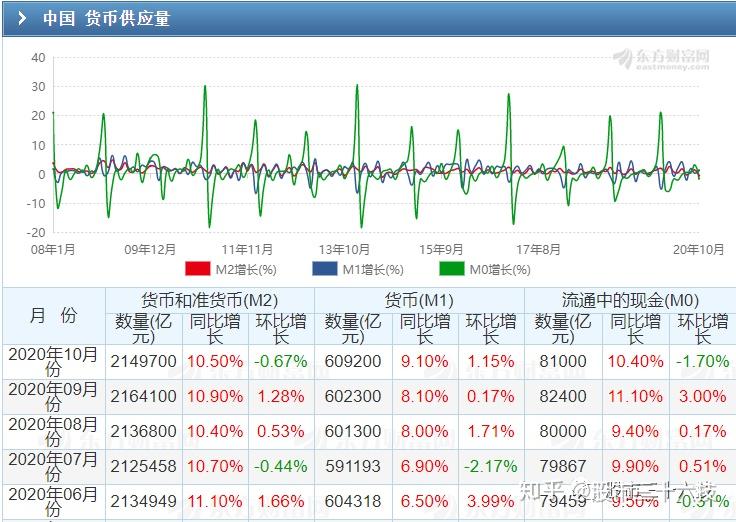This screenshot has height=522, width=736.
Task: Select the 2020年07月份 row label
Action: coord(53,466)
